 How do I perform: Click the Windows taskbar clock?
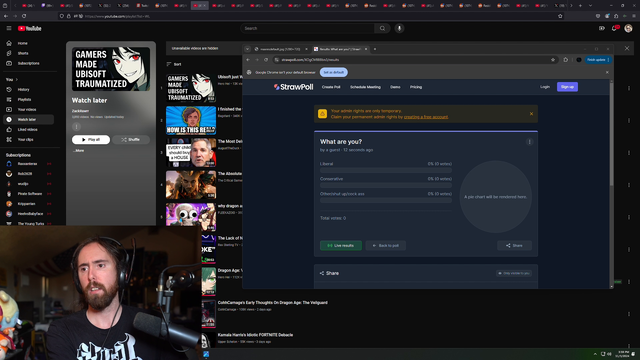tap(623, 354)
